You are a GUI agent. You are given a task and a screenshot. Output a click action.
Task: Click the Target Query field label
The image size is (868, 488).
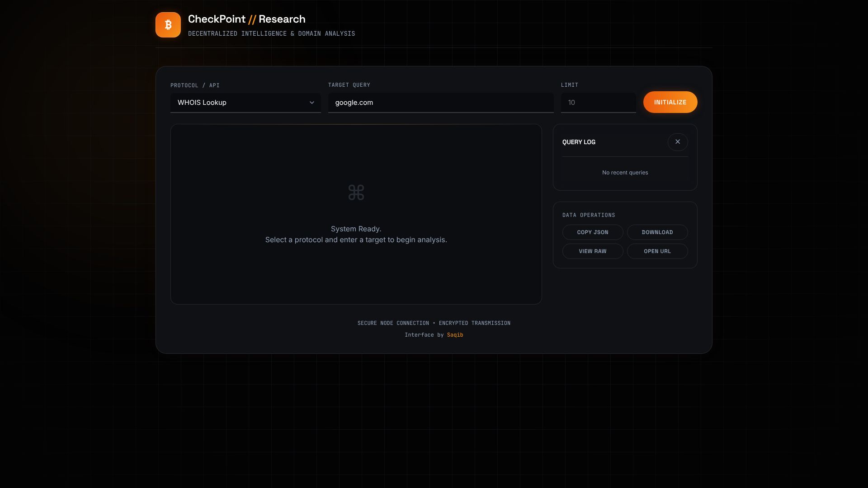pos(349,85)
